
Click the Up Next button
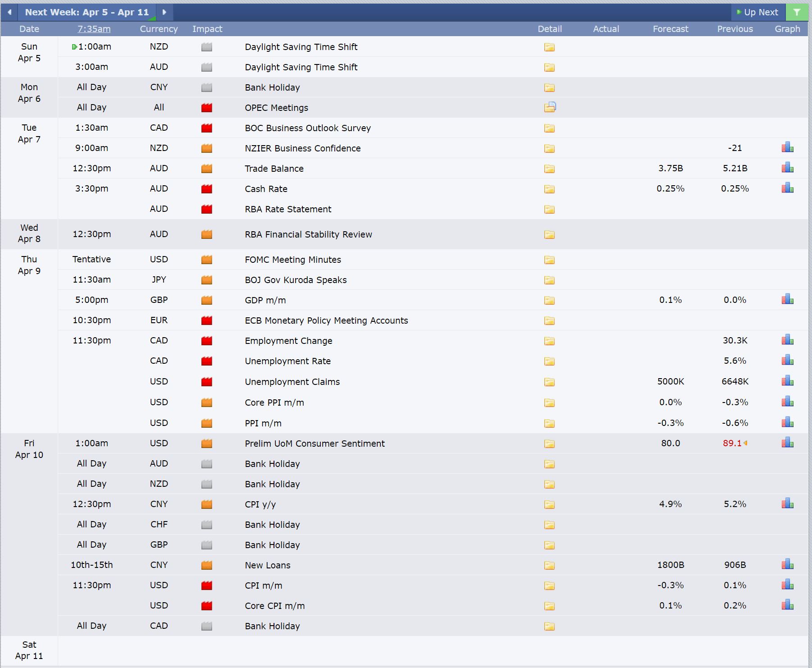coord(758,12)
